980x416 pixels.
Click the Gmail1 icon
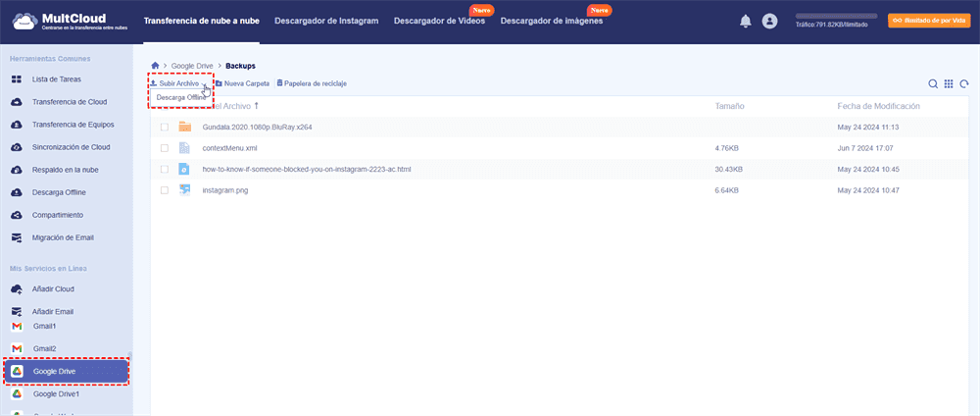point(18,327)
